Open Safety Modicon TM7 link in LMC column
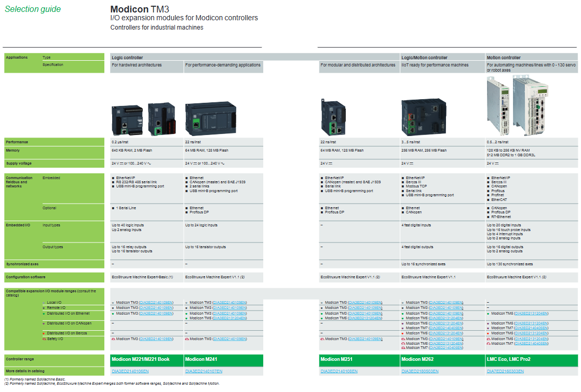 pos(532,344)
